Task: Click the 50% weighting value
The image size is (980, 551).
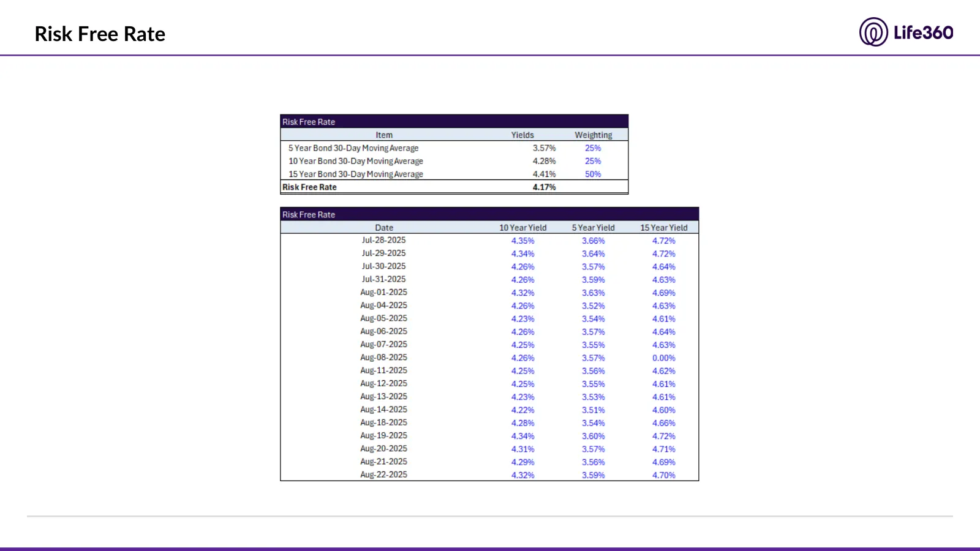Action: [593, 174]
